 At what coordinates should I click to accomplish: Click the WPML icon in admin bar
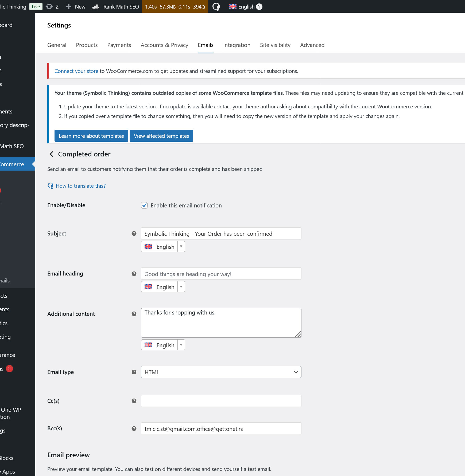[216, 6]
